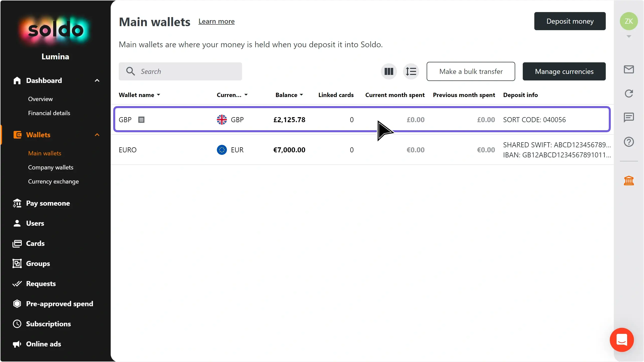
Task: Click the statement icon beside GBP wallet
Action: click(x=141, y=120)
